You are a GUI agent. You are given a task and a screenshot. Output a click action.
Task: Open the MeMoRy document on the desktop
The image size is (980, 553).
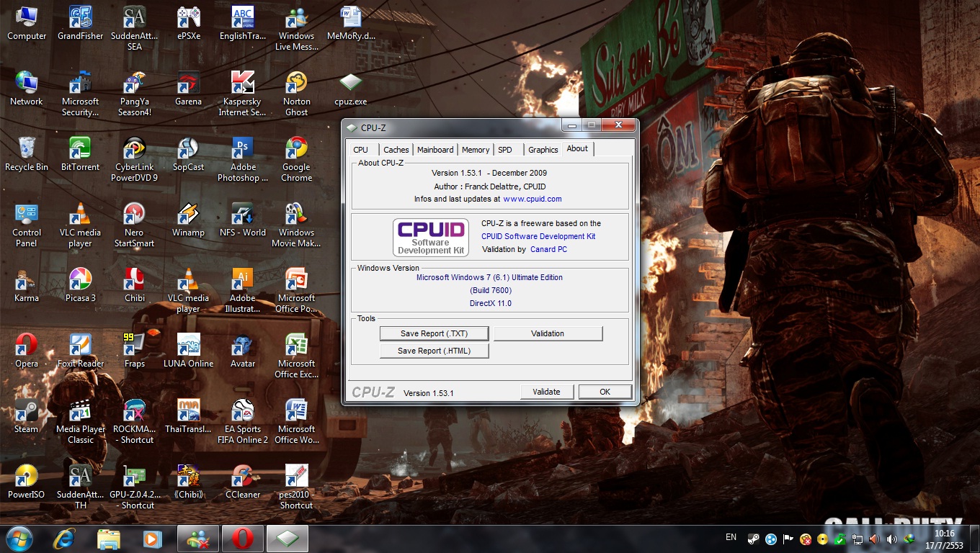pos(351,23)
